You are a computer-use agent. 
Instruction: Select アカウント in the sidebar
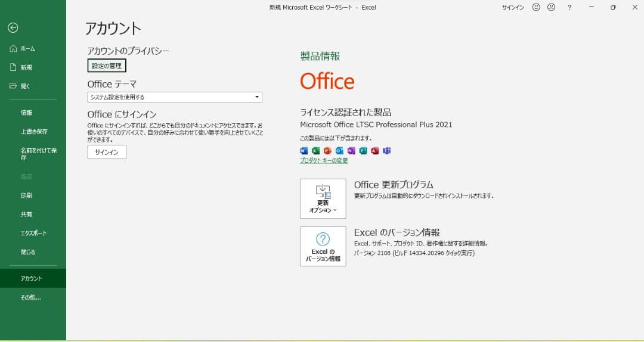point(33,278)
